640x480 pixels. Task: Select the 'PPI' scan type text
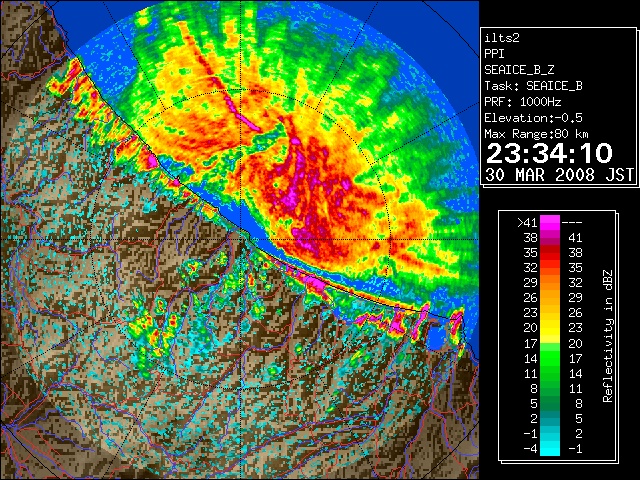point(494,54)
